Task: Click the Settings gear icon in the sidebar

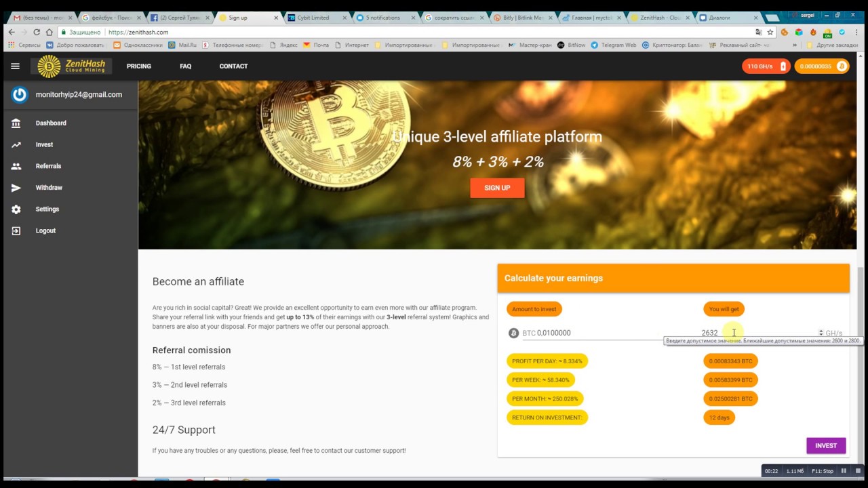Action: click(16, 209)
